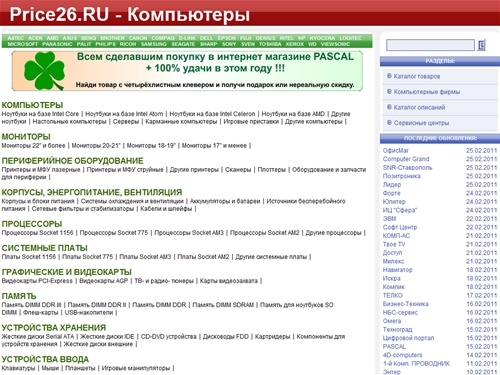500x375 pixels.
Task: Open SNR-Ставрополь in recent updates
Action: click(x=407, y=168)
